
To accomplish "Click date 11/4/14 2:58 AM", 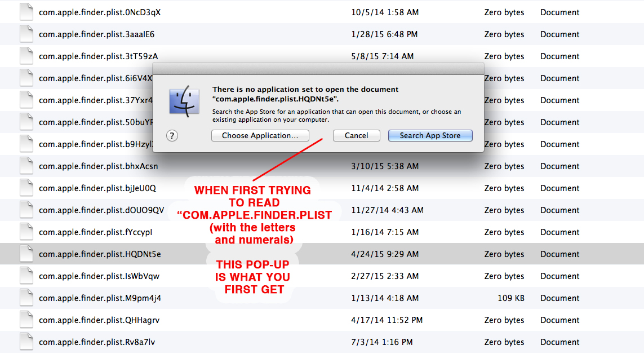I will click(385, 188).
